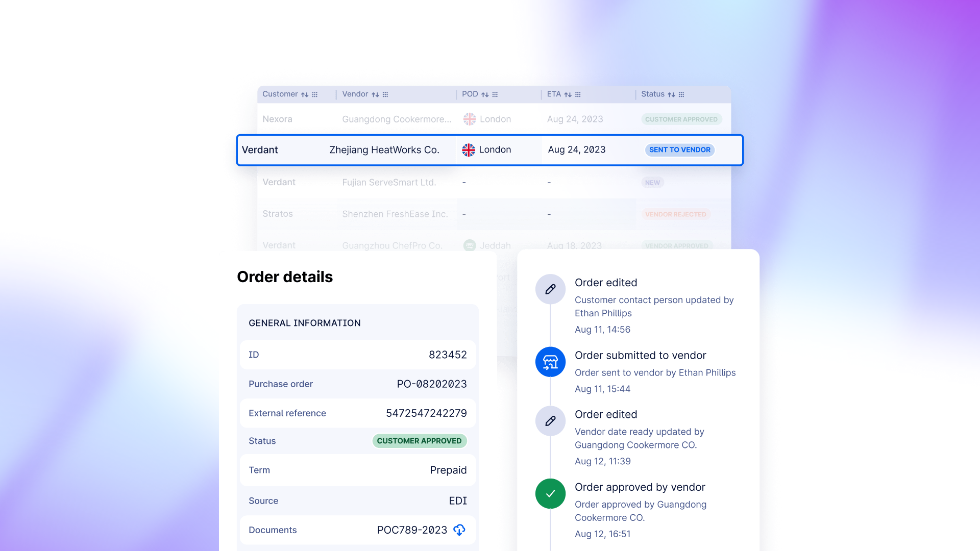This screenshot has width=980, height=551.
Task: Click the Vendor column sort arrows
Action: click(375, 95)
